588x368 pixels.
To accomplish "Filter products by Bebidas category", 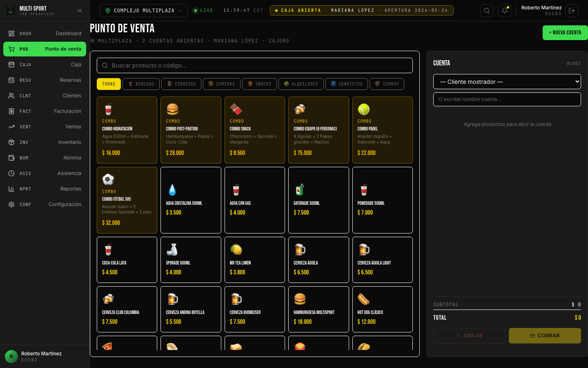I will pyautogui.click(x=141, y=84).
